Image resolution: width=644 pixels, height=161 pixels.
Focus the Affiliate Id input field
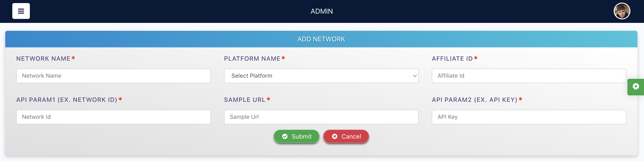(x=529, y=76)
